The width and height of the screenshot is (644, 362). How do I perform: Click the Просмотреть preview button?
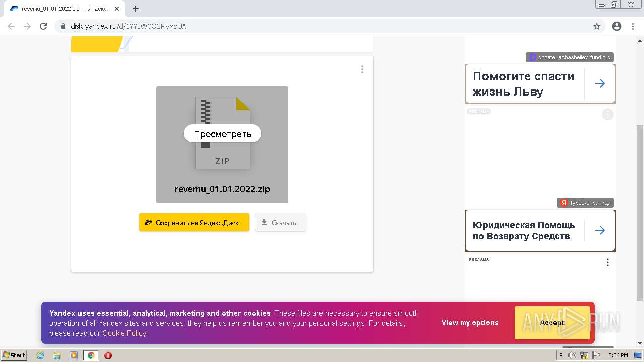tap(222, 134)
